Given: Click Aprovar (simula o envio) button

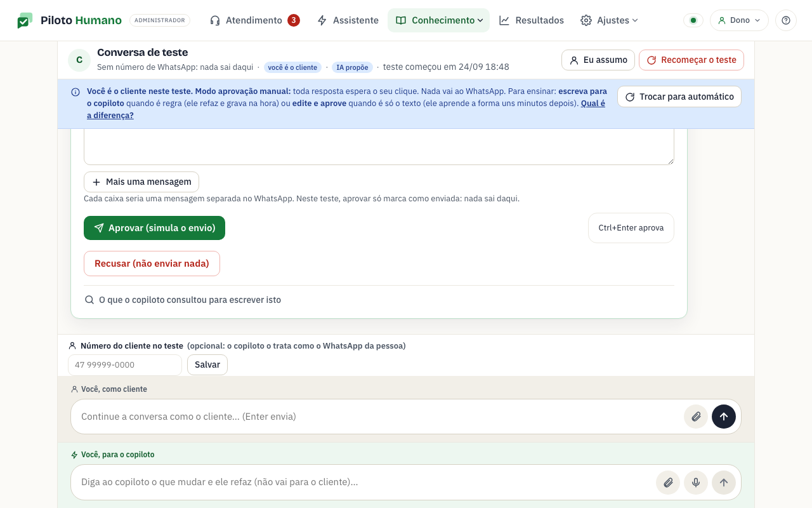Looking at the screenshot, I should point(154,228).
